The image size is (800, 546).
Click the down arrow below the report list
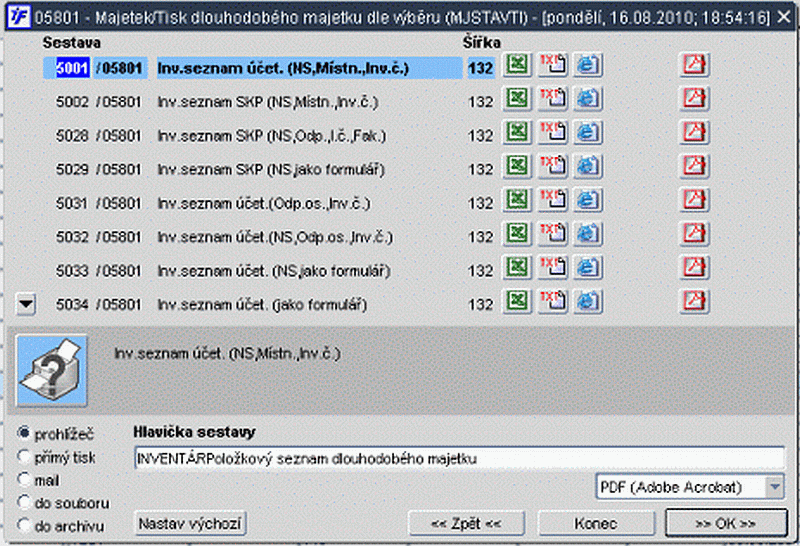coord(26,305)
